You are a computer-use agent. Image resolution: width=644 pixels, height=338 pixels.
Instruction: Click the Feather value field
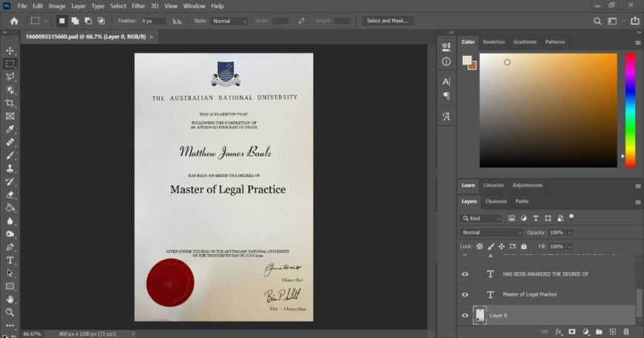153,21
